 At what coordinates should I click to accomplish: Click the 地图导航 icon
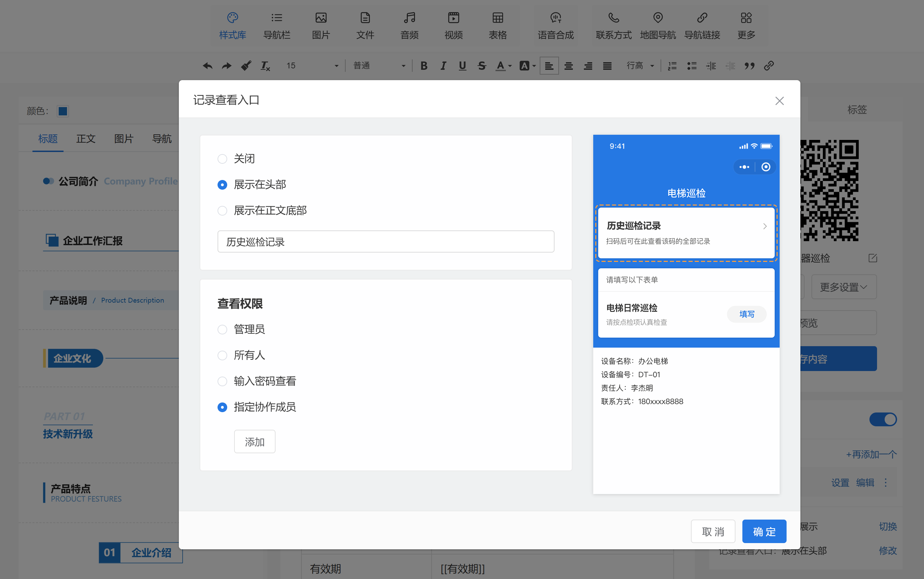click(x=657, y=25)
